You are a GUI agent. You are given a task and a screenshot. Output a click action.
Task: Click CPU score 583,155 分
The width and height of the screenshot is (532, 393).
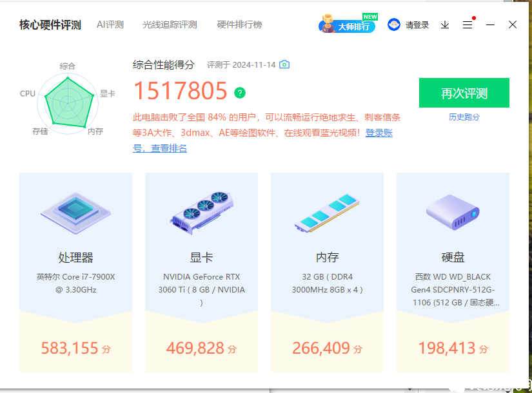pyautogui.click(x=75, y=349)
